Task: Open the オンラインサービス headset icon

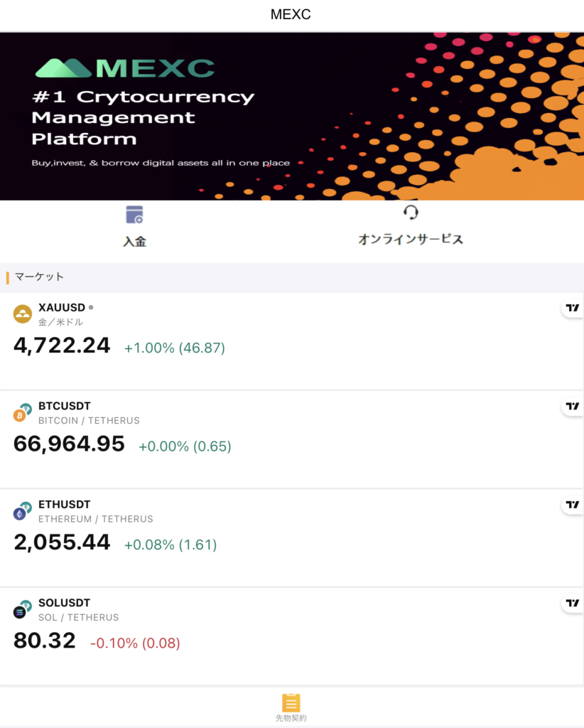Action: point(411,213)
